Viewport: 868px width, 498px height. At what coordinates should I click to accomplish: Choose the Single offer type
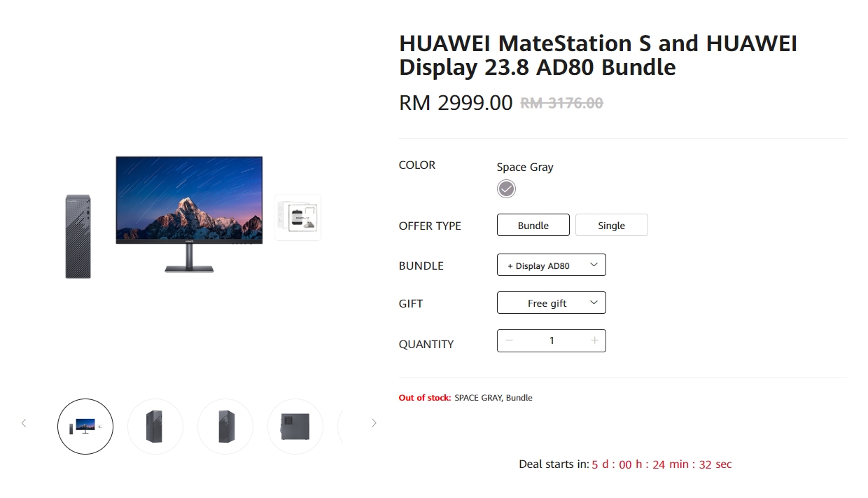click(x=611, y=226)
